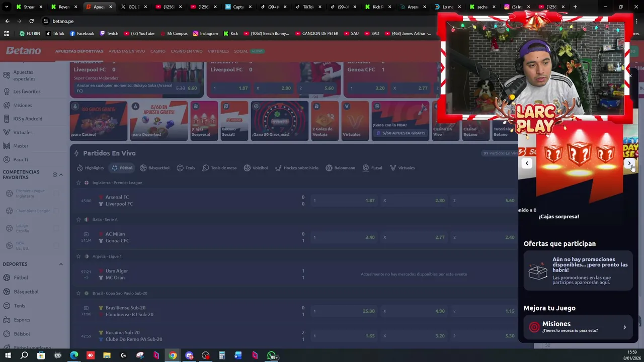Select Básquetbol in the Deportes list
The image size is (644, 362).
click(x=26, y=292)
